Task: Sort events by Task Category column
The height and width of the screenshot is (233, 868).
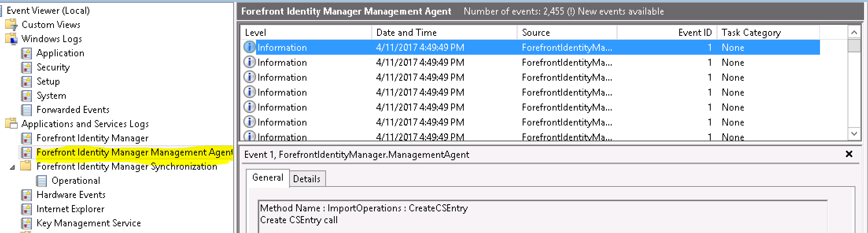Action: (768, 33)
